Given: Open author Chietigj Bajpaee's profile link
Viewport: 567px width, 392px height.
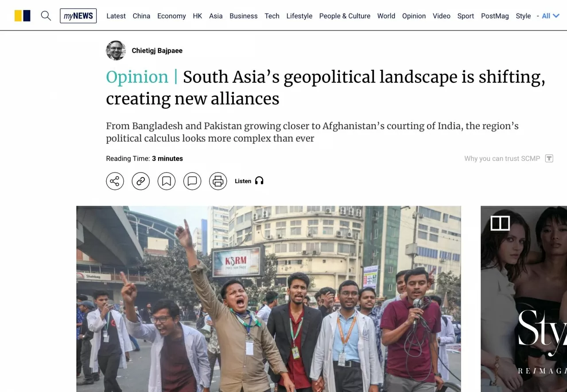Looking at the screenshot, I should pos(157,50).
